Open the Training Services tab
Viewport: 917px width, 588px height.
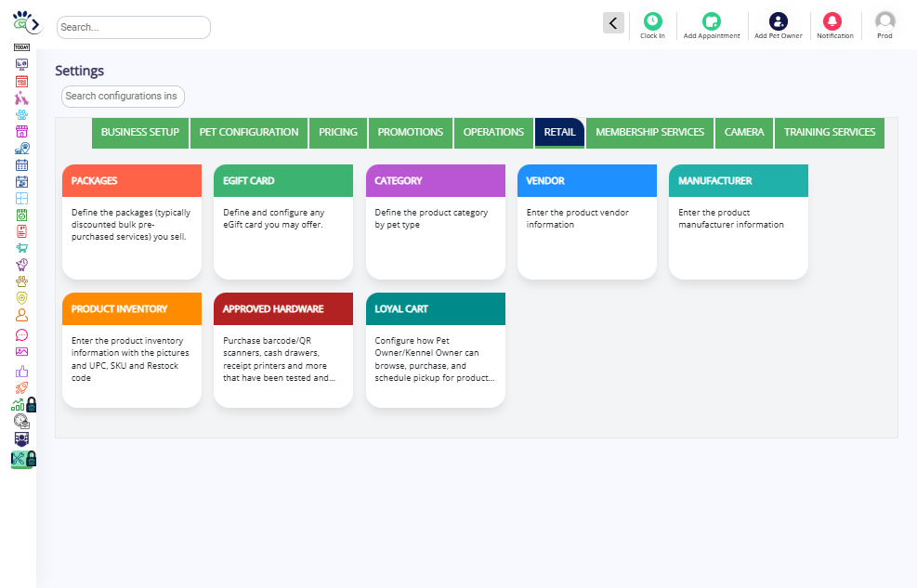click(x=830, y=133)
